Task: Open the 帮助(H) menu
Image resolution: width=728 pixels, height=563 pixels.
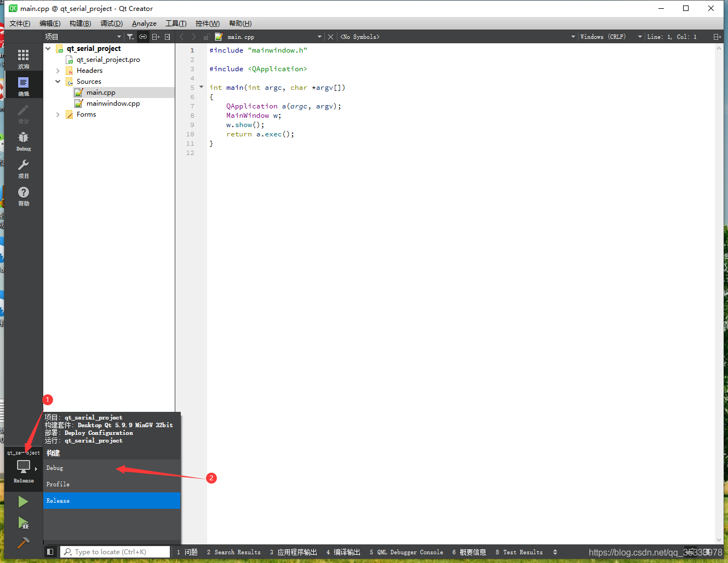Action: (240, 23)
